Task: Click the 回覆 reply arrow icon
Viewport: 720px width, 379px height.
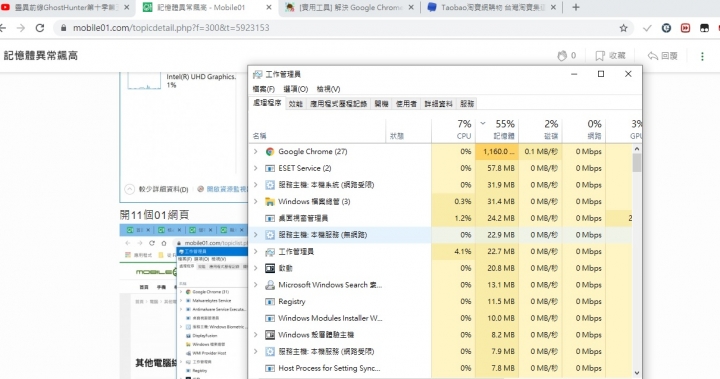Action: coord(652,56)
